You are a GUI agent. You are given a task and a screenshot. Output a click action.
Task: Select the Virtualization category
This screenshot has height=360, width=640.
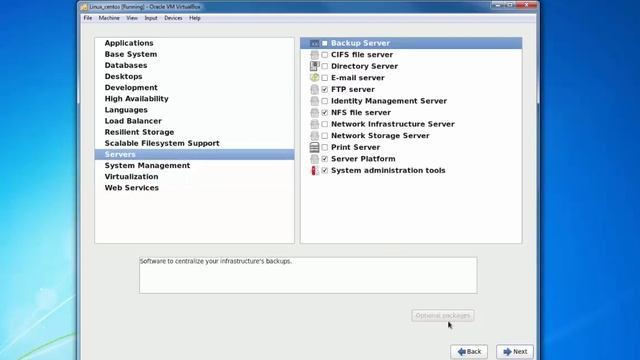tap(194, 177)
